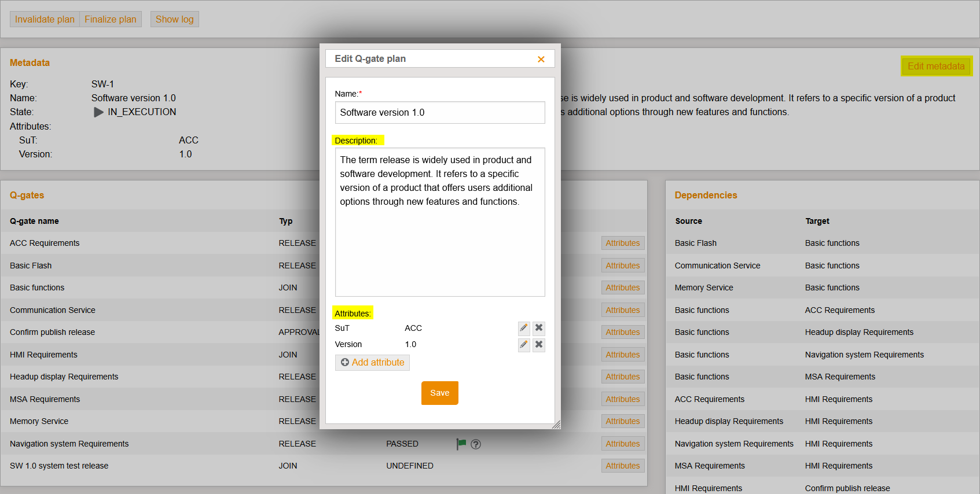Click Finalize plan button

[111, 19]
